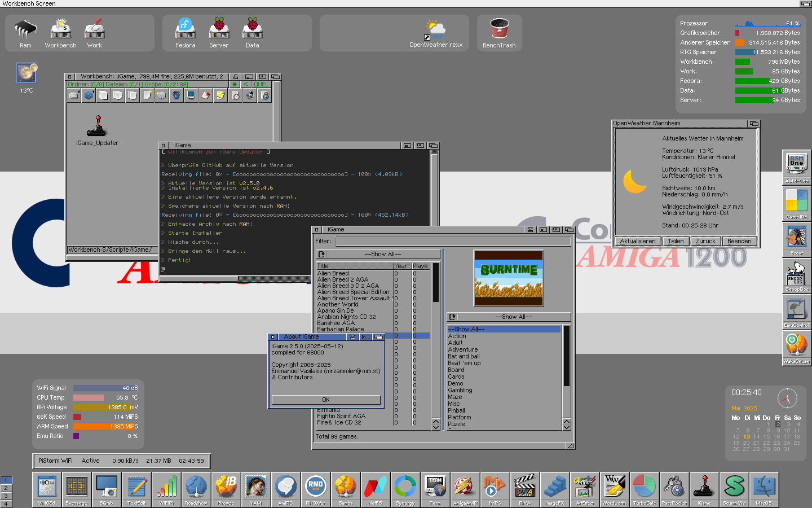Click the green < button in Workbench window

(246, 85)
